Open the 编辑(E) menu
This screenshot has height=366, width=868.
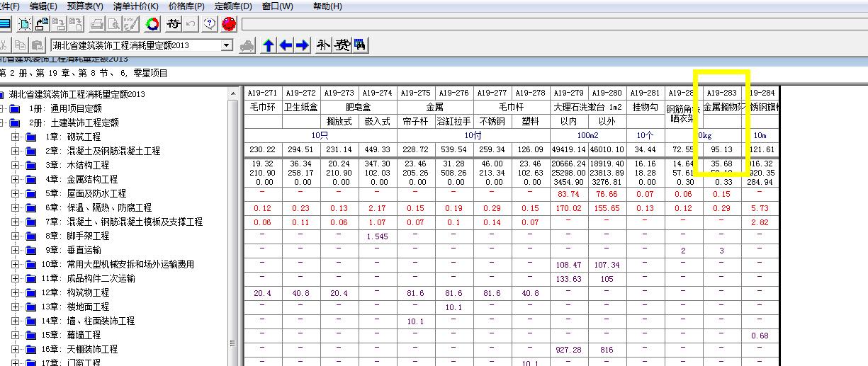coord(43,6)
